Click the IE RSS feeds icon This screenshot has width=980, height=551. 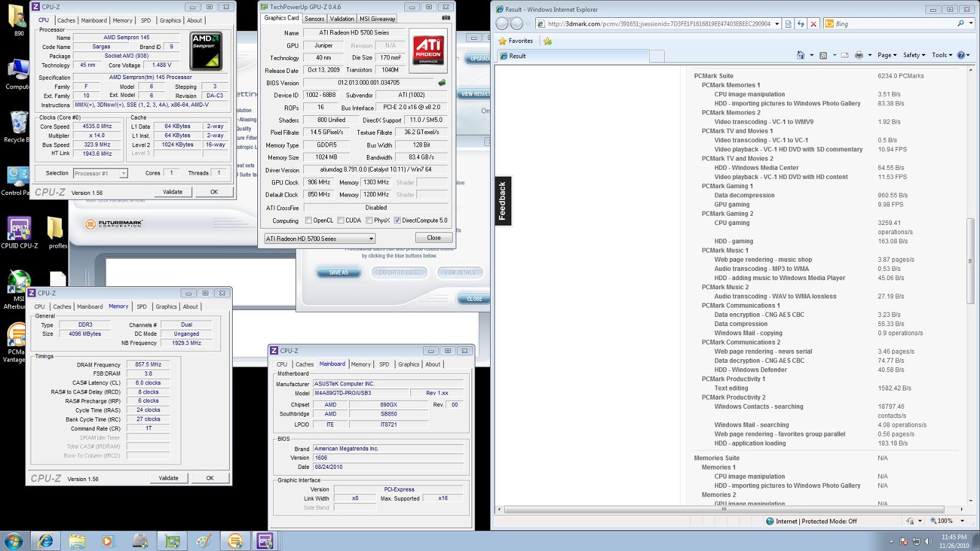click(x=823, y=55)
